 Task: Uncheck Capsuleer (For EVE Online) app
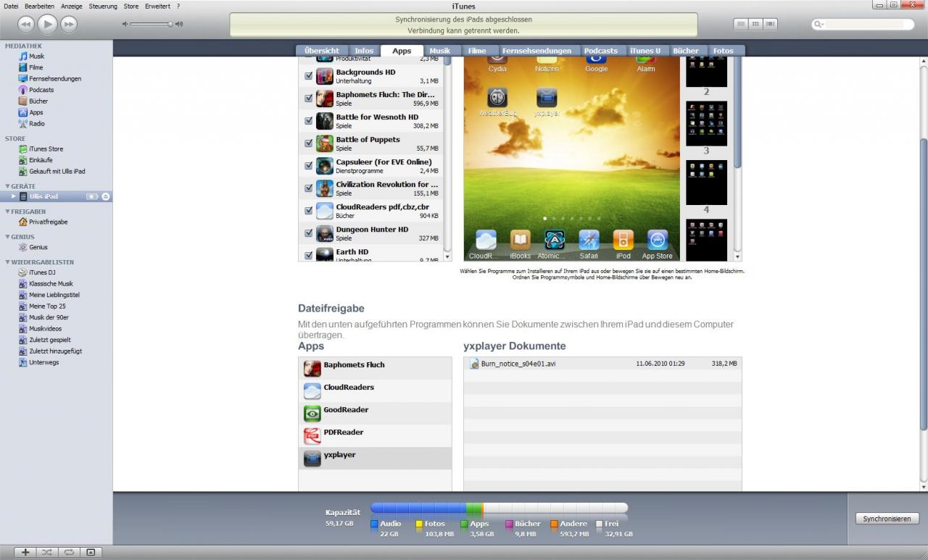coord(309,166)
